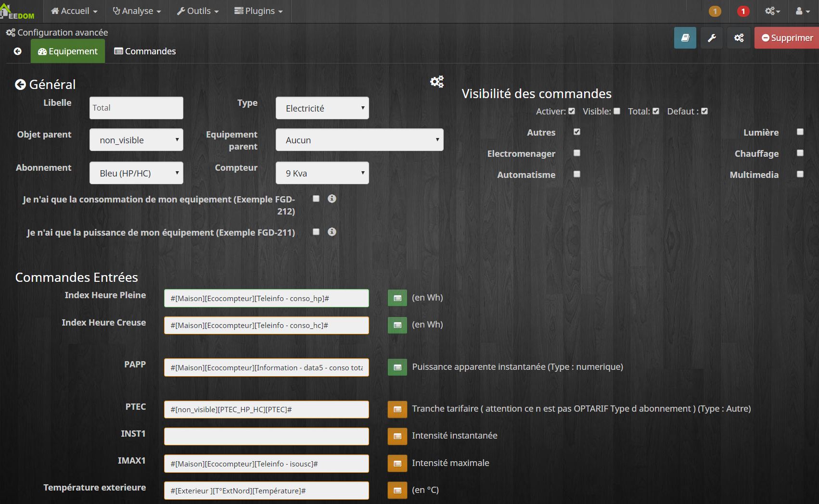Click the back arrow beside Equipement tab
819x504 pixels.
(18, 51)
